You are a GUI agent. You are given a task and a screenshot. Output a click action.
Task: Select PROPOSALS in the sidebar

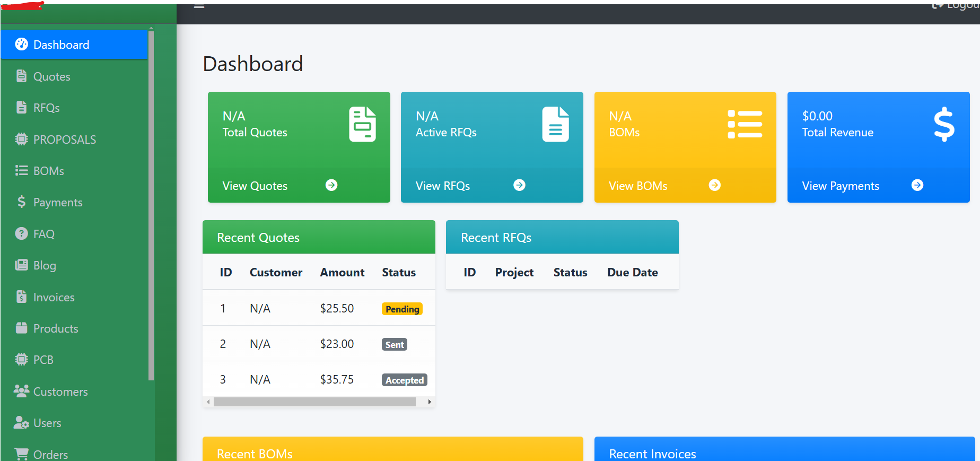(x=74, y=140)
